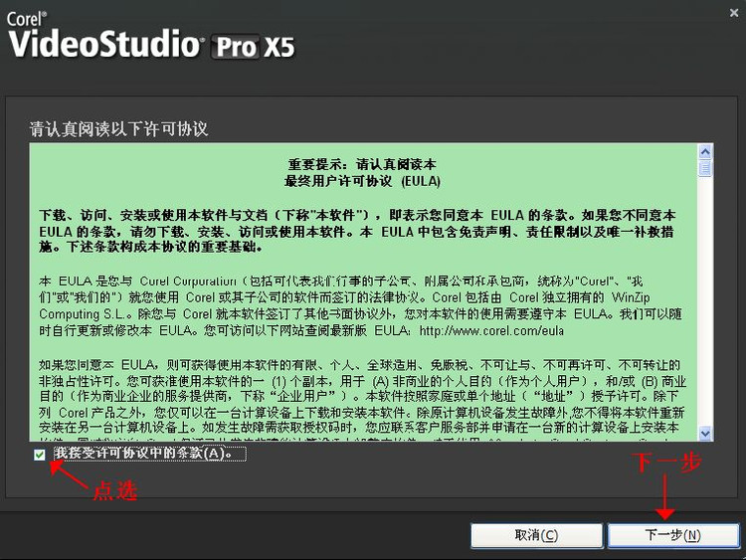The height and width of the screenshot is (560, 746).
Task: Click the 重要提示:请认真阅读本 title line
Action: (x=362, y=165)
